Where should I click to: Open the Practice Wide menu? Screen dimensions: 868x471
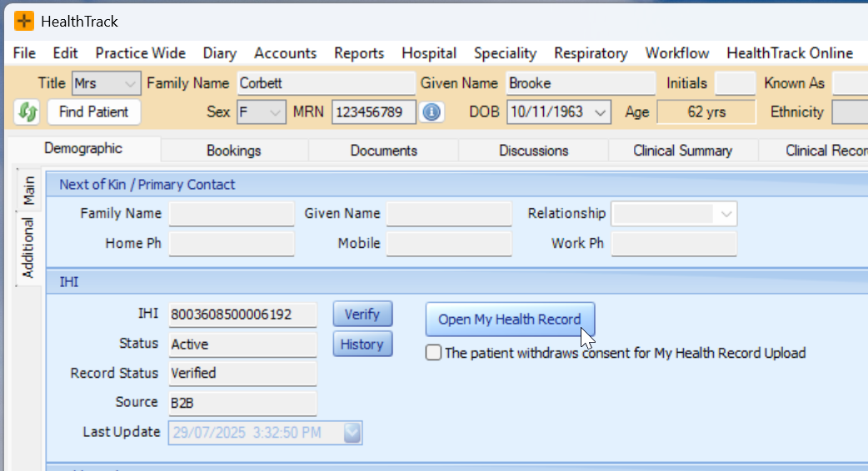click(x=141, y=53)
